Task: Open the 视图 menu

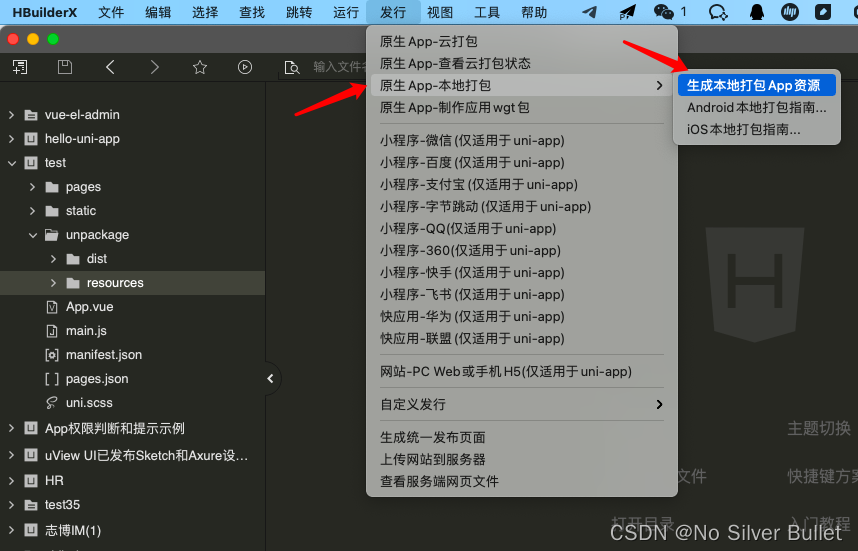Action: 440,12
